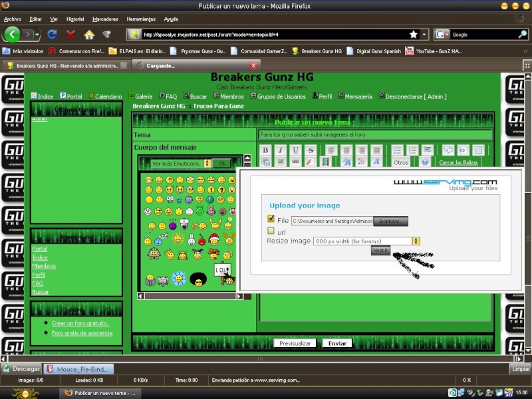The width and height of the screenshot is (532, 399).
Task: Click the Firefox taskbar button Publicar un nuevo tema
Action: [x=100, y=393]
